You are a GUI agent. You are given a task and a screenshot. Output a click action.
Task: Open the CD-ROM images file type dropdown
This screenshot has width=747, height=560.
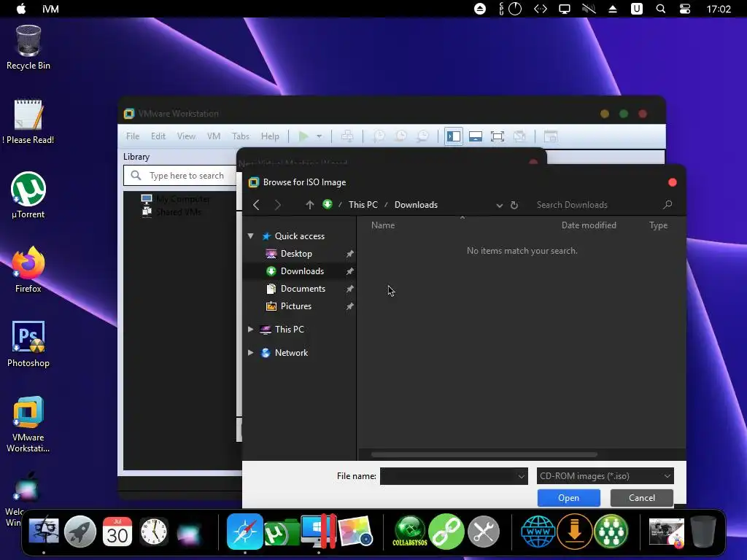click(605, 476)
